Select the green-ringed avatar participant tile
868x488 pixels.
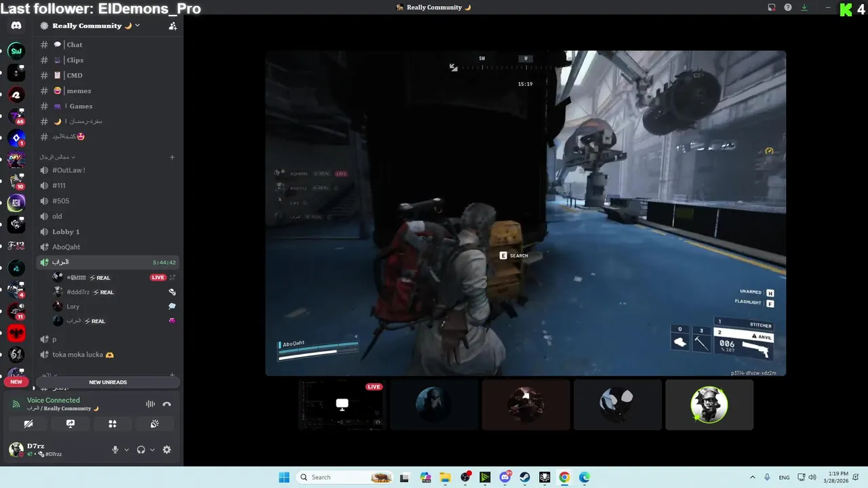click(x=709, y=405)
